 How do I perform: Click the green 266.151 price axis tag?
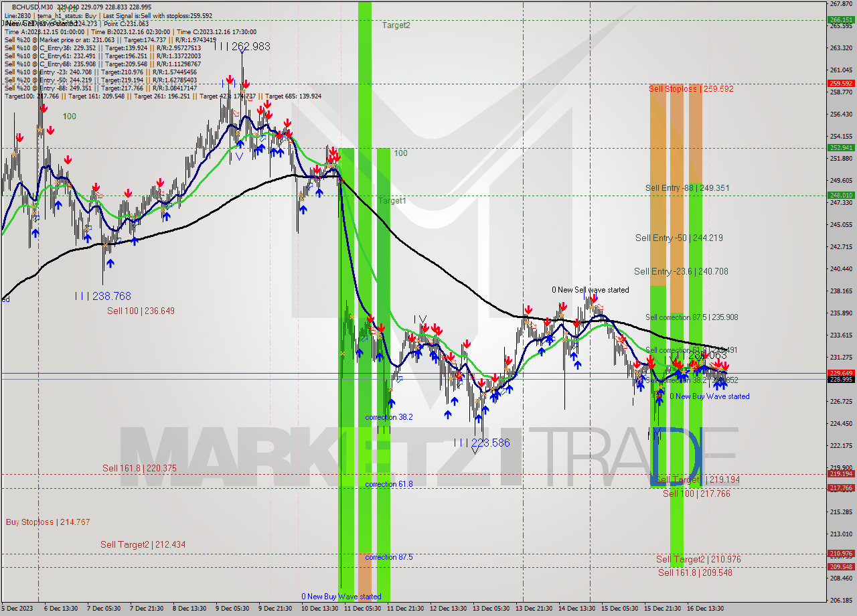pos(841,20)
